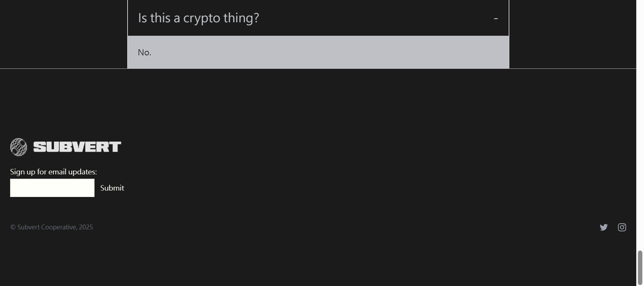Viewport: 644px width, 286px height.
Task: Select the "No." answer text
Action: (144, 52)
